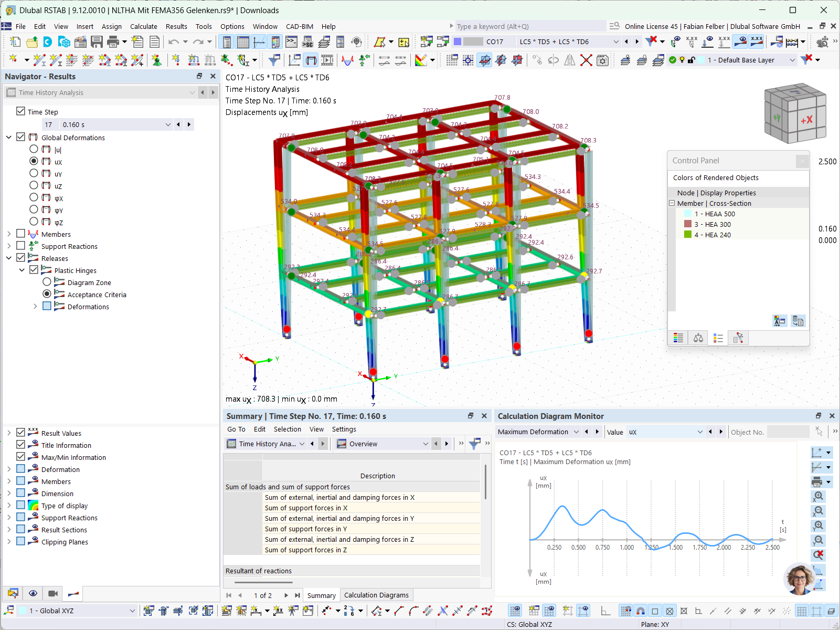Select the Diagram Zone radio button
The height and width of the screenshot is (630, 840).
(x=47, y=282)
